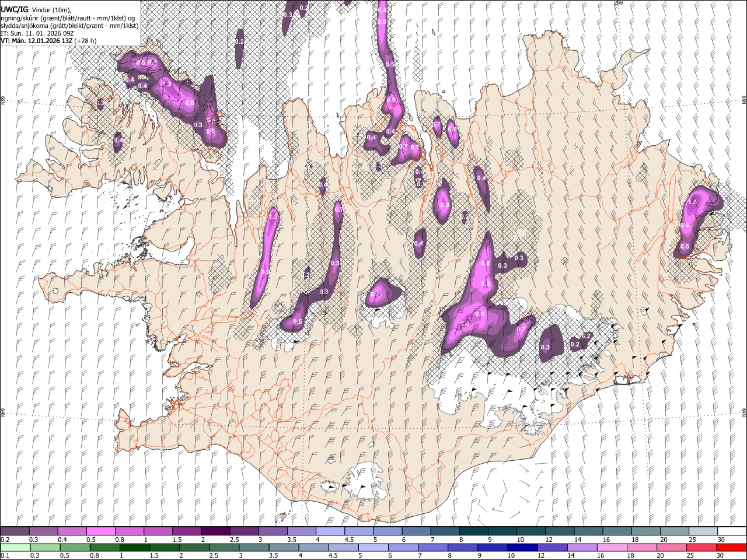747x560 pixels.
Task: Pick the bright red rain swatch after 30
Action: coord(731,548)
